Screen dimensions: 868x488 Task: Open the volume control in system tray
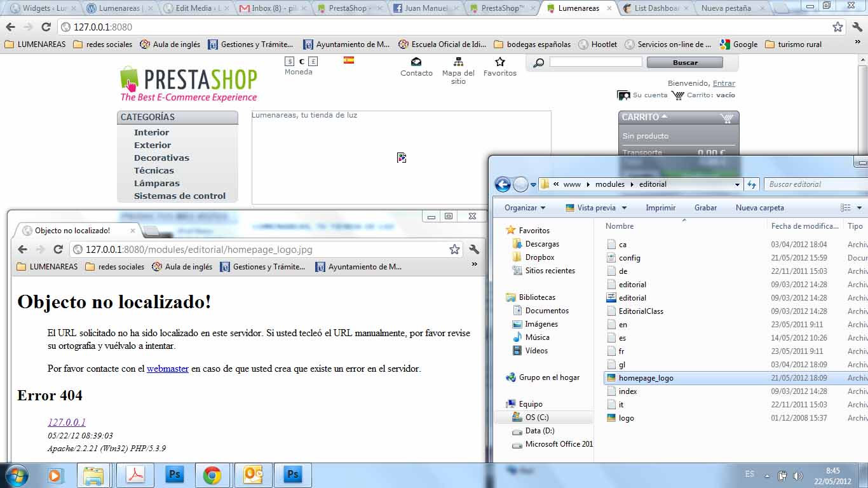click(x=798, y=475)
